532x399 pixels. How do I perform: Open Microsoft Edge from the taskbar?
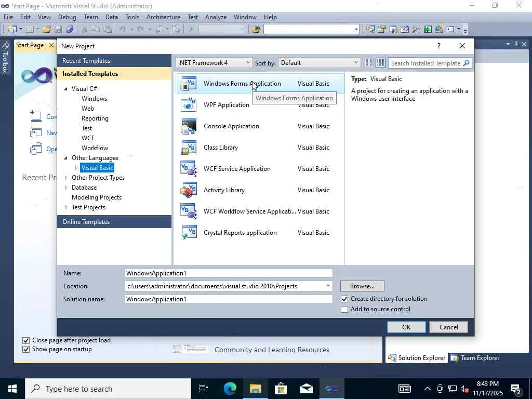click(x=230, y=389)
